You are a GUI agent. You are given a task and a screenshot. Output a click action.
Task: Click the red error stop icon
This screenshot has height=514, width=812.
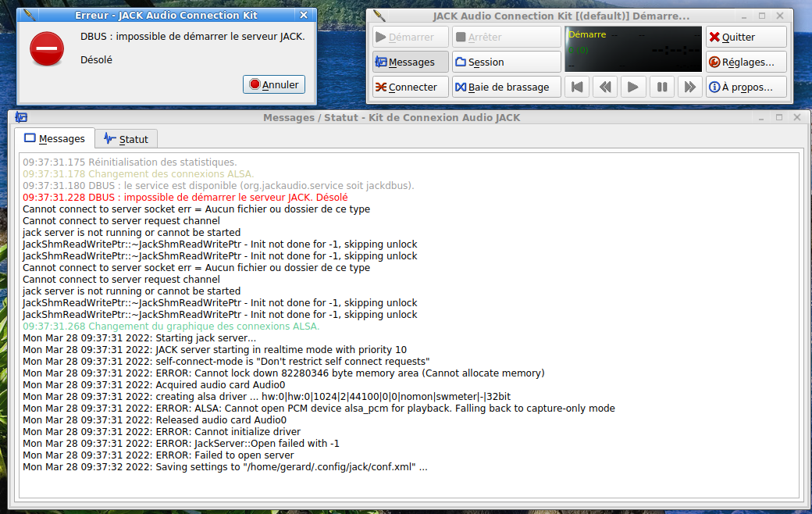[47, 49]
